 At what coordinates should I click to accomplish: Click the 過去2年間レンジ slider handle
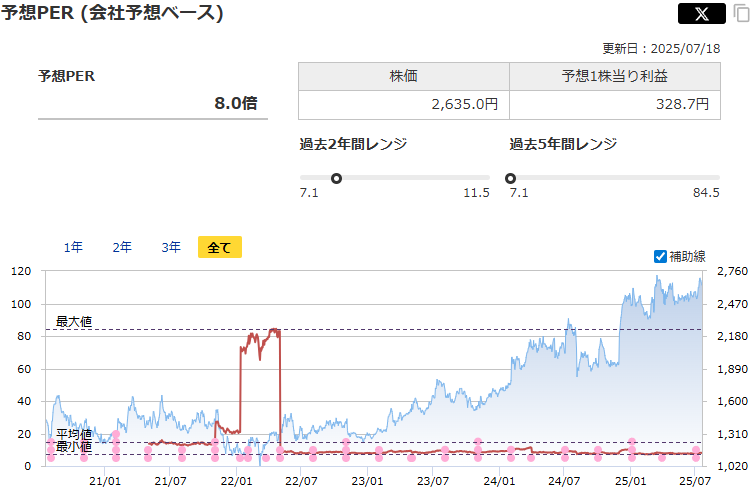[336, 178]
